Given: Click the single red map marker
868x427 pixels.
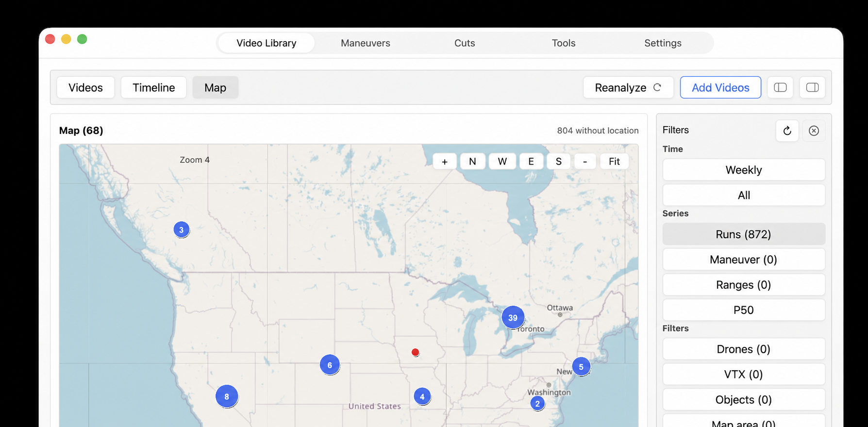Looking at the screenshot, I should point(415,352).
